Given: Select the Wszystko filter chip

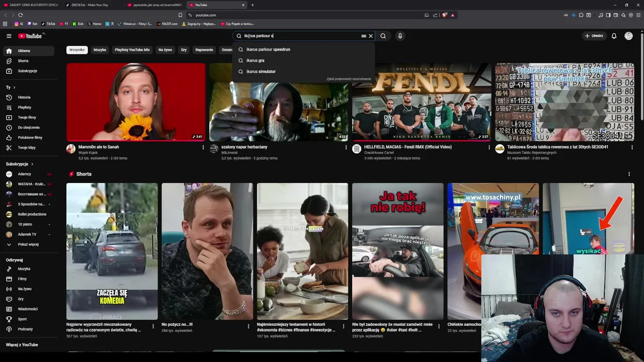Looking at the screenshot, I should [77, 50].
